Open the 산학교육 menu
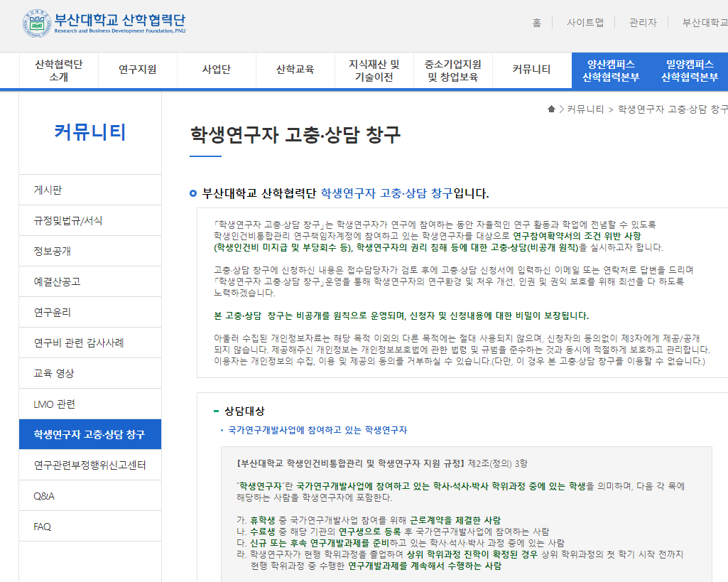Image resolution: width=728 pixels, height=582 pixels. click(295, 70)
